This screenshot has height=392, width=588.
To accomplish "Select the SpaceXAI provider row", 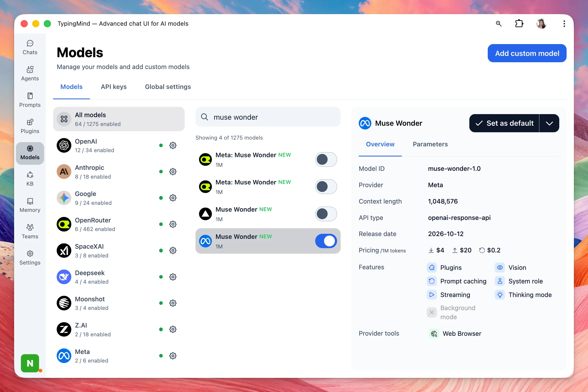I will [x=119, y=251].
